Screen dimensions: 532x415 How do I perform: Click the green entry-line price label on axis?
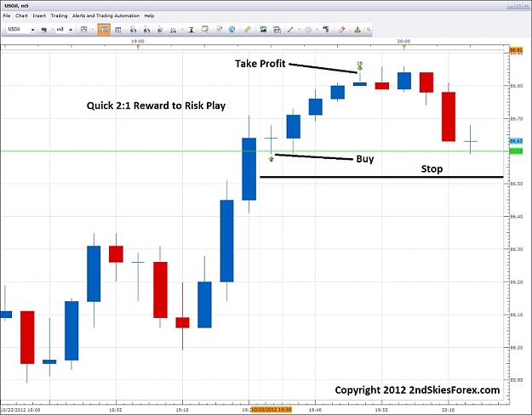(x=516, y=151)
